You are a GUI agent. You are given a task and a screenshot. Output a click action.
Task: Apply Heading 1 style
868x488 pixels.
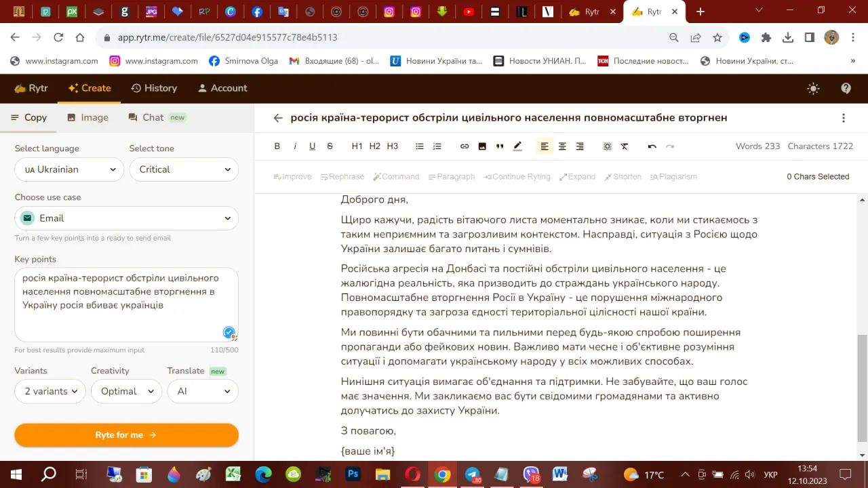click(x=357, y=146)
